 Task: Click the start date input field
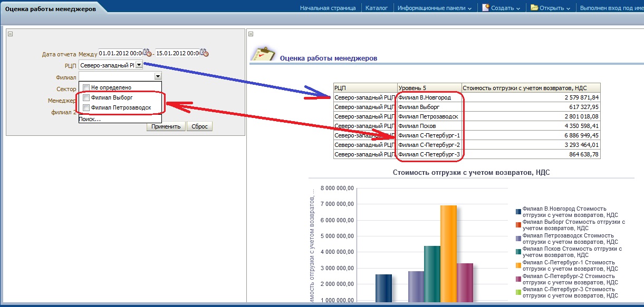tap(120, 53)
